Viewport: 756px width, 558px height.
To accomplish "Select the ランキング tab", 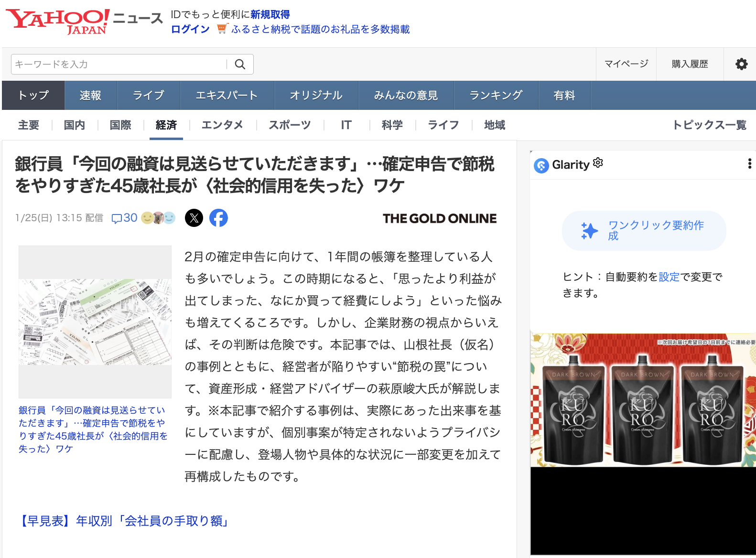I will [x=496, y=95].
